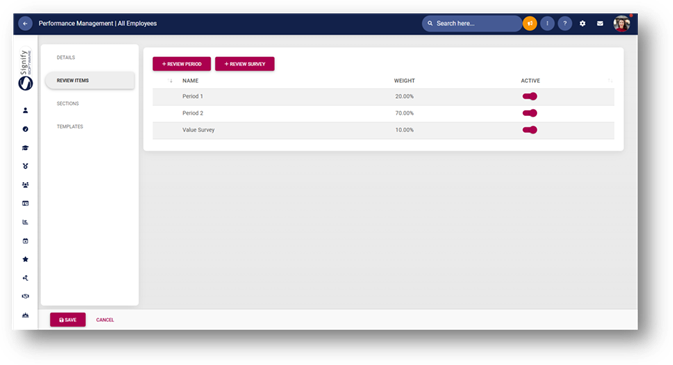Viewport: 673px width, 365px height.
Task: Cancel the changes
Action: click(105, 320)
